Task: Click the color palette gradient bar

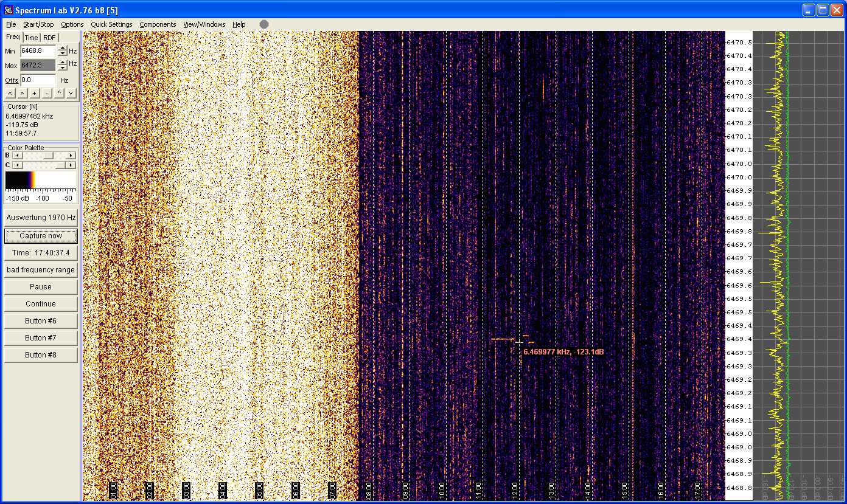Action: (41, 179)
